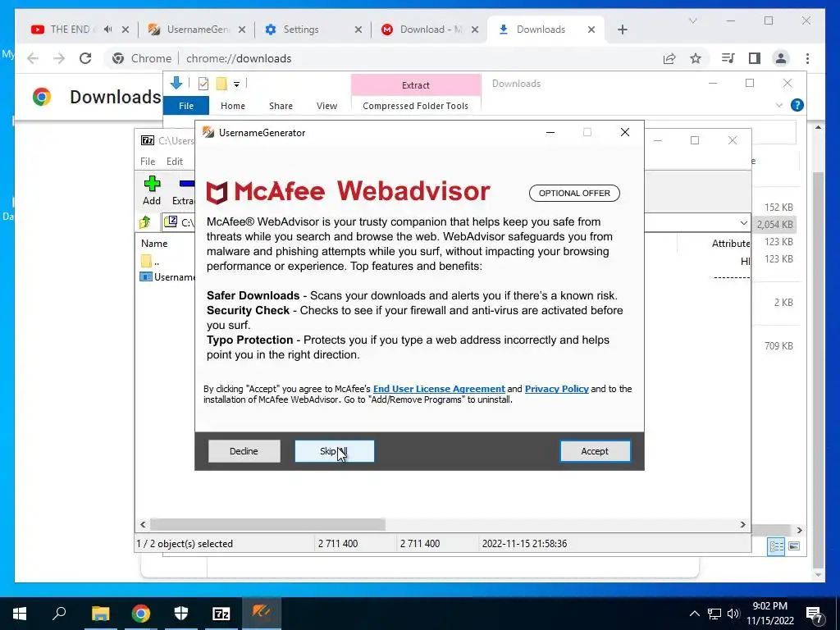Bookmark this page with star icon
840x630 pixels.
pos(696,58)
